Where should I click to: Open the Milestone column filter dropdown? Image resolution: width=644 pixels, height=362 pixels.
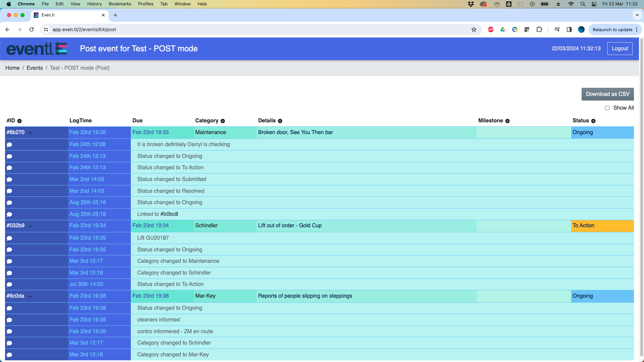pos(507,121)
